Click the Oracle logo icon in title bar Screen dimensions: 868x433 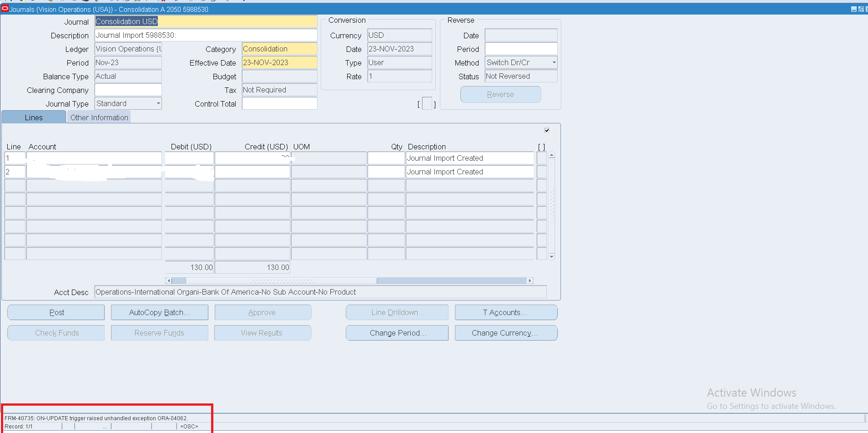[5, 9]
